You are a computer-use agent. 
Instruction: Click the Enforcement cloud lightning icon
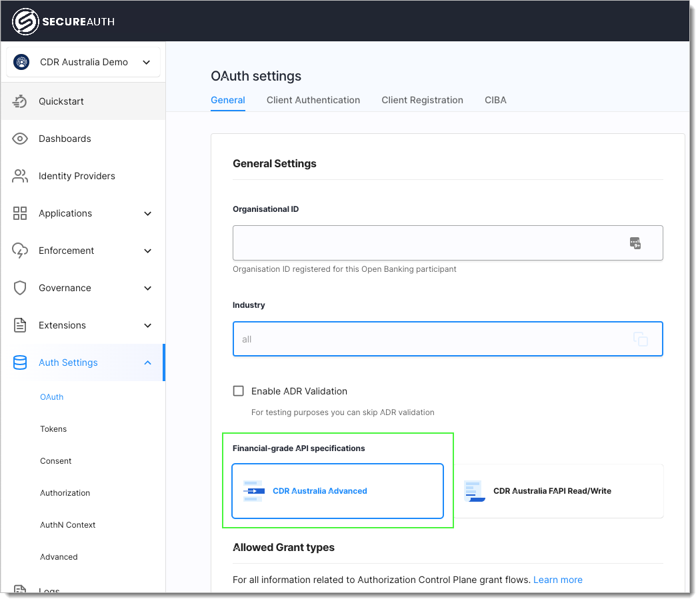click(x=19, y=251)
